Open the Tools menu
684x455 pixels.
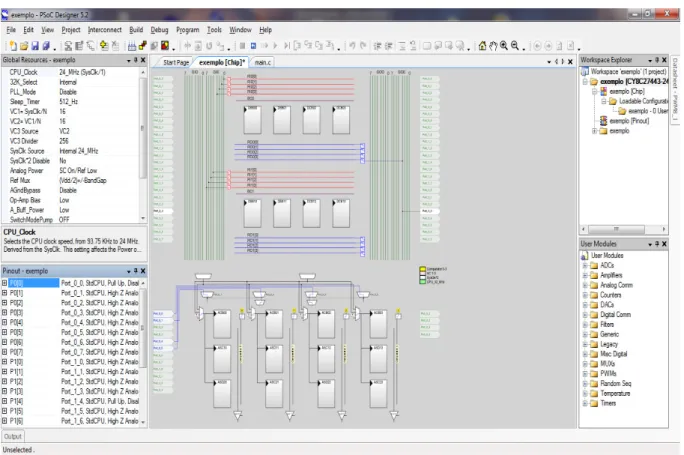[x=214, y=30]
